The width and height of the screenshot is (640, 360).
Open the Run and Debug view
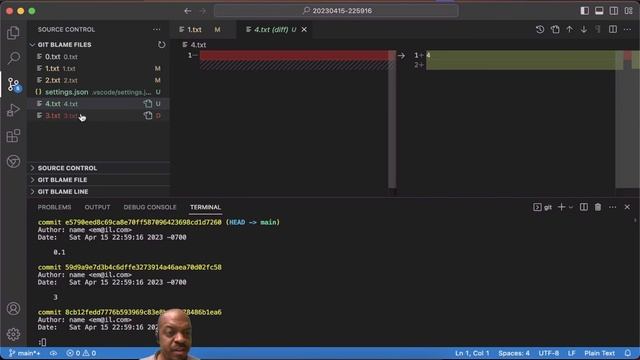[13, 110]
